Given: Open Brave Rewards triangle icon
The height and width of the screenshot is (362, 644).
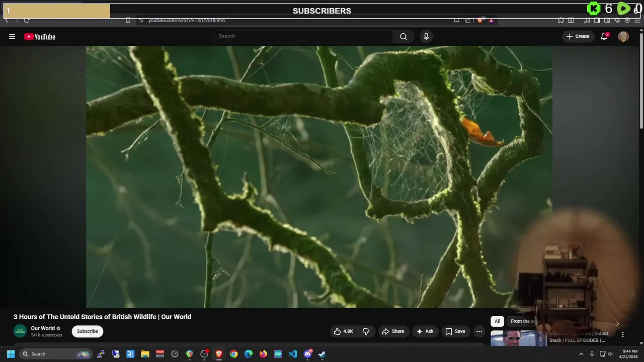Looking at the screenshot, I should point(491,20).
